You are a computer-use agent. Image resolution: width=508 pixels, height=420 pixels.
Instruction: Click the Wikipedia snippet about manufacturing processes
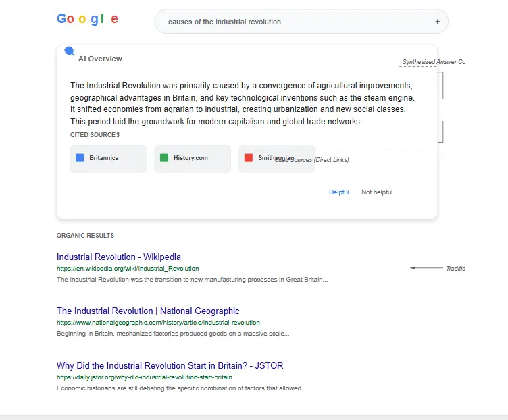192,280
